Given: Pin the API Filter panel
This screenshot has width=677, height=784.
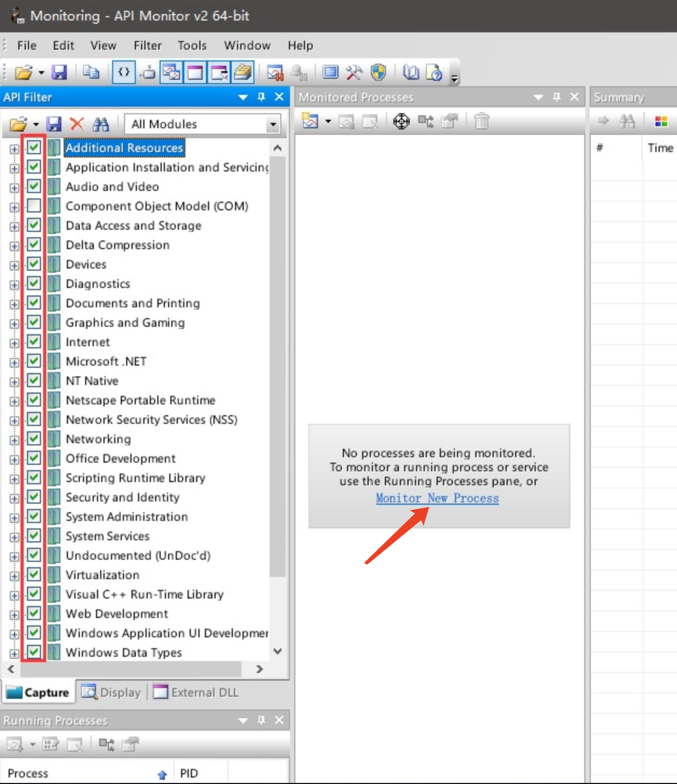Looking at the screenshot, I should 261,97.
